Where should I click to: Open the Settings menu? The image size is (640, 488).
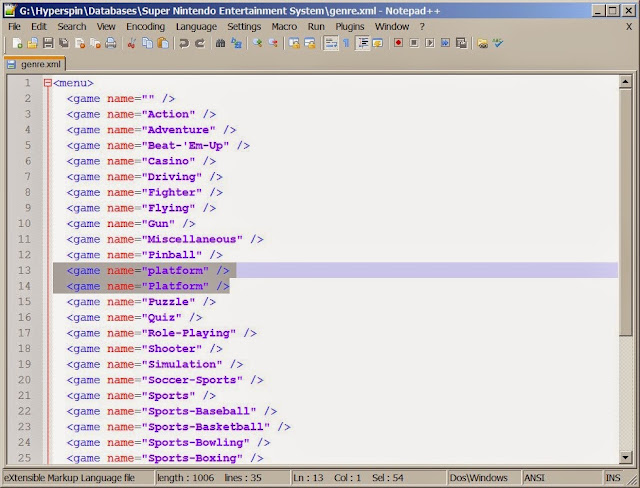coord(244,27)
